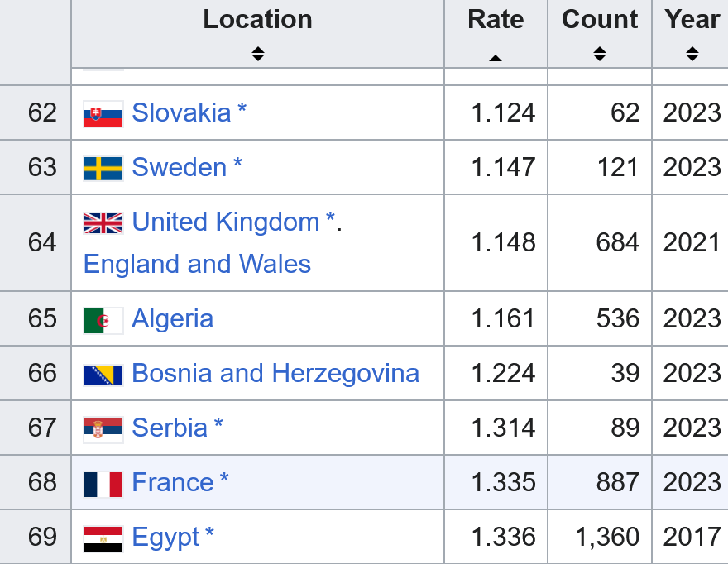Viewport: 728px width, 564px height.
Task: Click the France flag icon
Action: coord(103,483)
